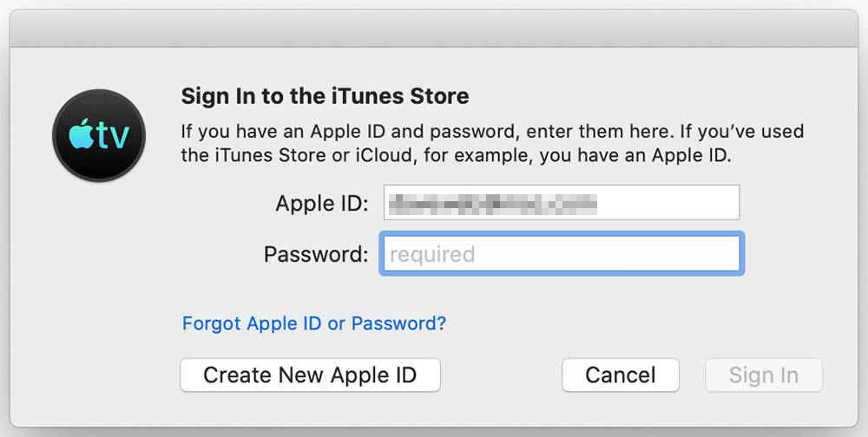This screenshot has width=868, height=437.
Task: Open the Forgot Apple ID or Password link
Action: pos(314,323)
